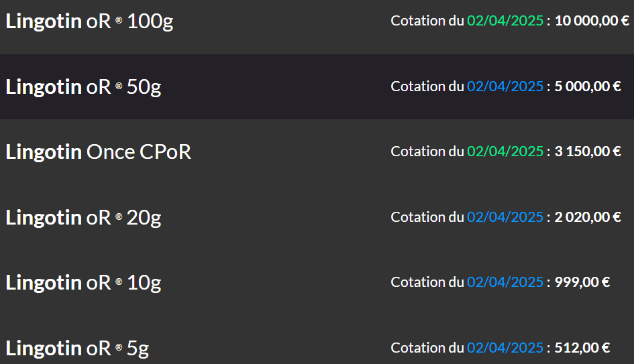Select the 999,00 € price
The image size is (634, 364).
click(582, 282)
